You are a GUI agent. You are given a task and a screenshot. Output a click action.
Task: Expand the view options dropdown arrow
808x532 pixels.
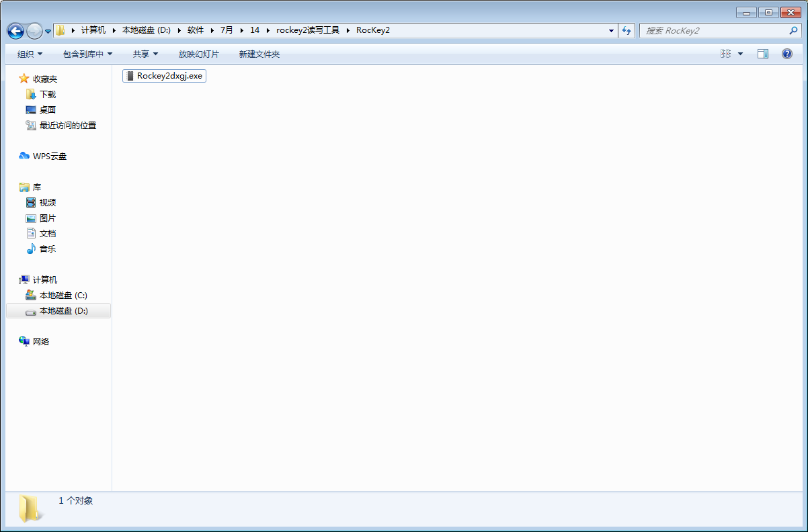coord(741,54)
